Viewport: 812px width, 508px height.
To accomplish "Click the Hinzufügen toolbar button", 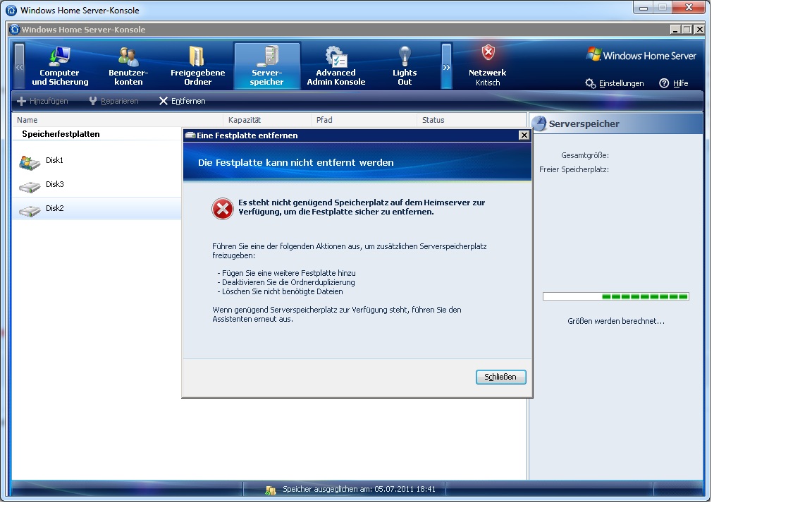I will click(x=42, y=101).
